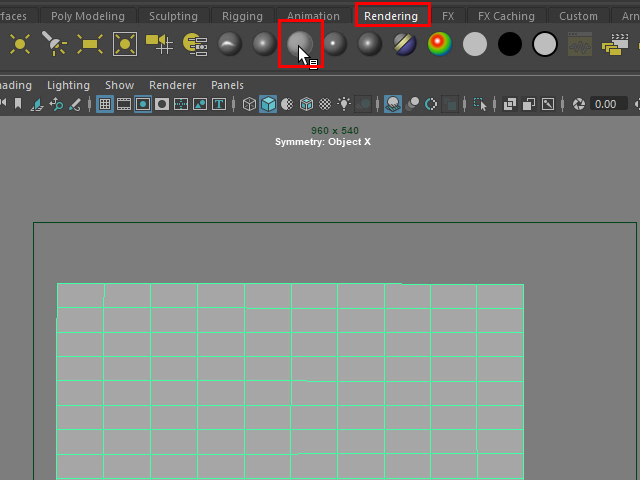Click the Blinn material sphere icon
This screenshot has height=480, width=640.
click(265, 44)
